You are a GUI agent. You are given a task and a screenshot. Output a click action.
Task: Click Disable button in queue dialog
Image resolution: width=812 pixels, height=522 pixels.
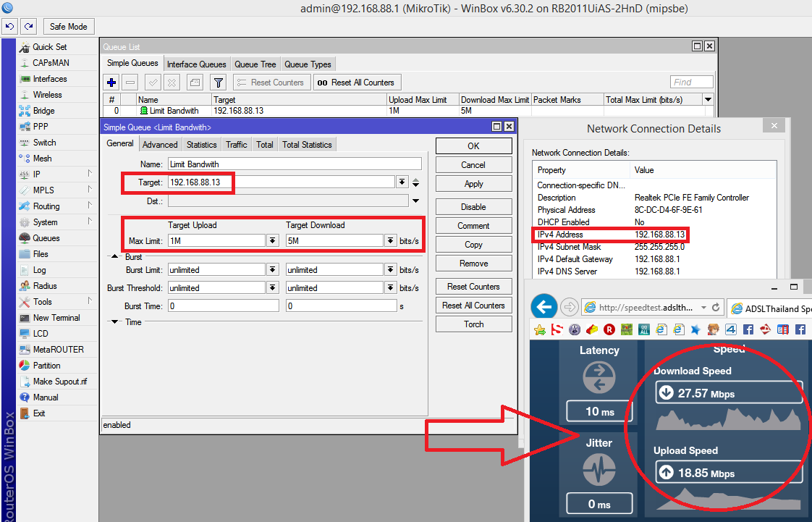(x=473, y=206)
